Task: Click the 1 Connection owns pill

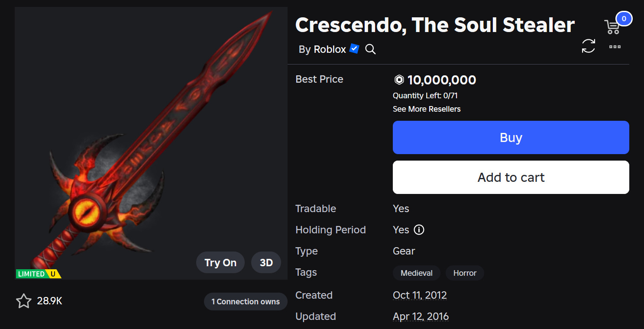Action: point(246,302)
